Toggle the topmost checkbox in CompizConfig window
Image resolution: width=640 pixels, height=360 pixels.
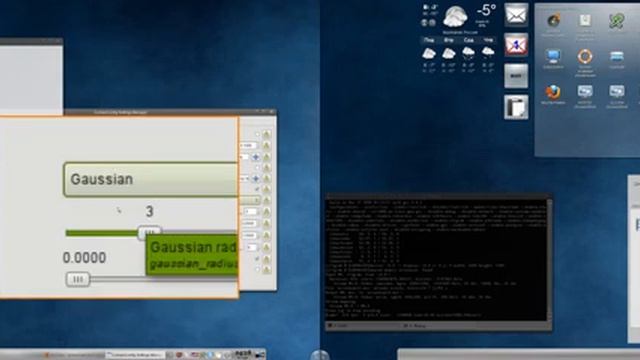[x=257, y=134]
